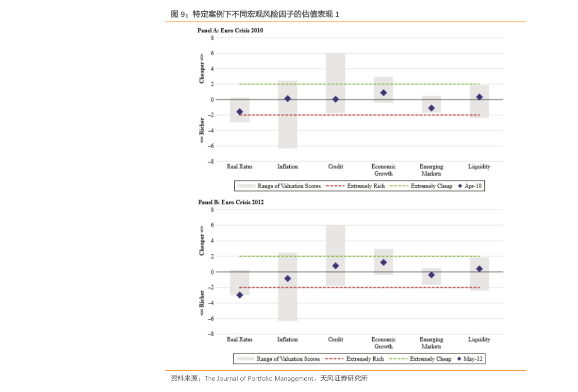
Task: Click the Inflation diamond marker in Panel B
Action: click(287, 278)
